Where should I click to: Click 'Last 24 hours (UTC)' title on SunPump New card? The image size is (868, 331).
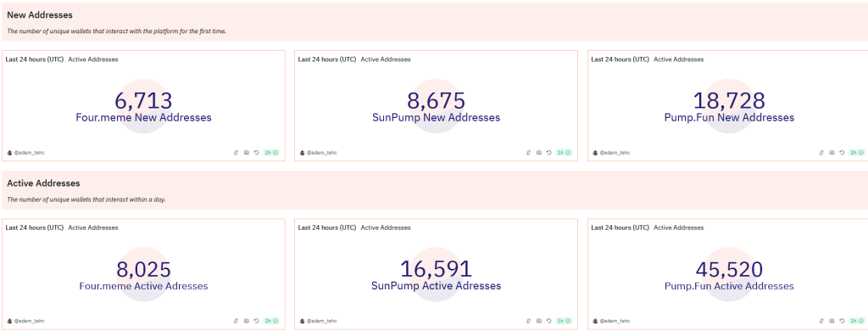coord(327,59)
